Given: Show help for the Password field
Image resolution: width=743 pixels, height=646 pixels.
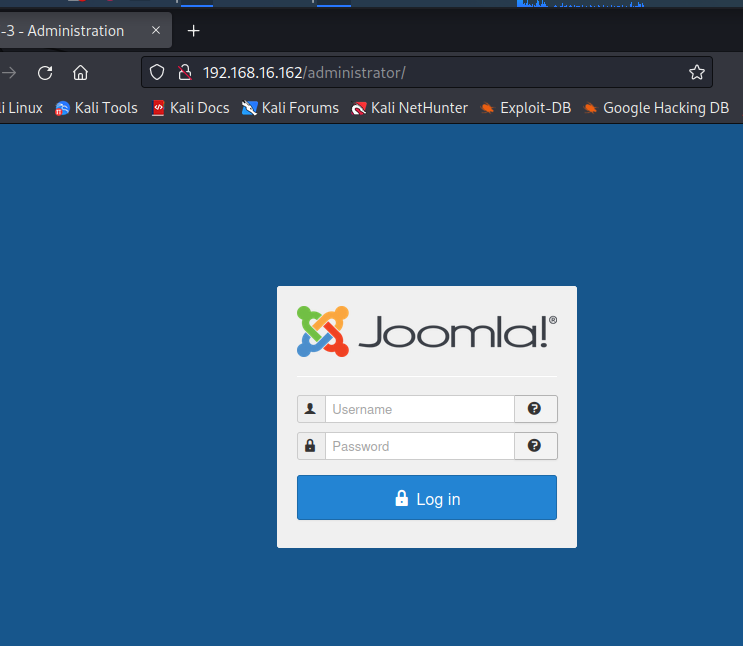Looking at the screenshot, I should 535,446.
